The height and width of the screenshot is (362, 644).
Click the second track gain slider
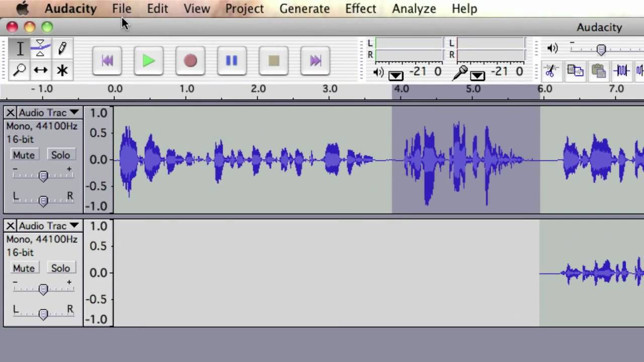point(43,289)
